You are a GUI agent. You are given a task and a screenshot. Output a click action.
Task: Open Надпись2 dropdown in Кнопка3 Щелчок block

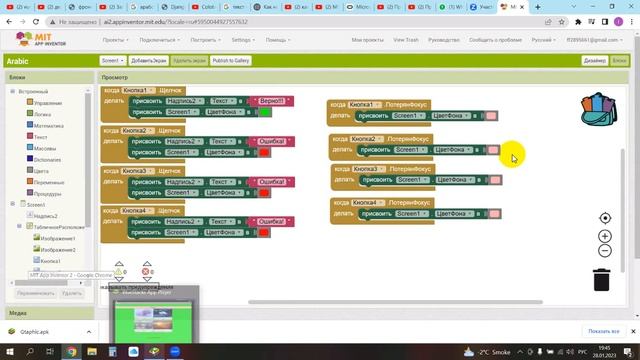(184, 182)
